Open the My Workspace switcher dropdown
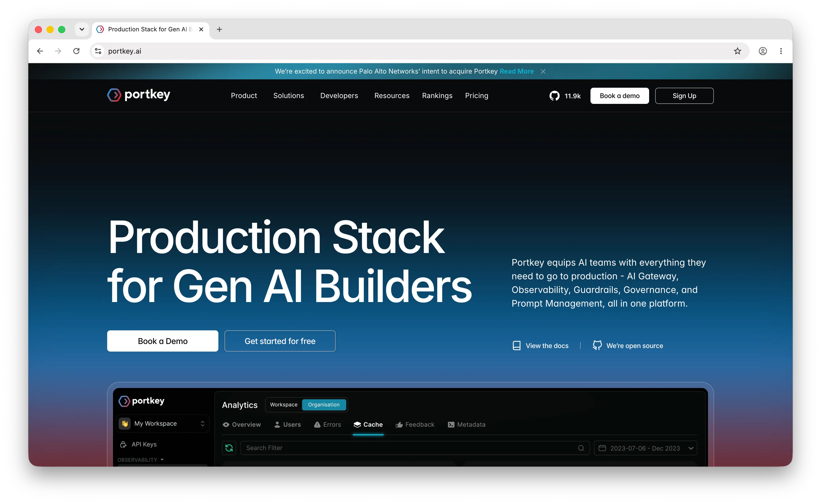821x504 pixels. coord(163,424)
